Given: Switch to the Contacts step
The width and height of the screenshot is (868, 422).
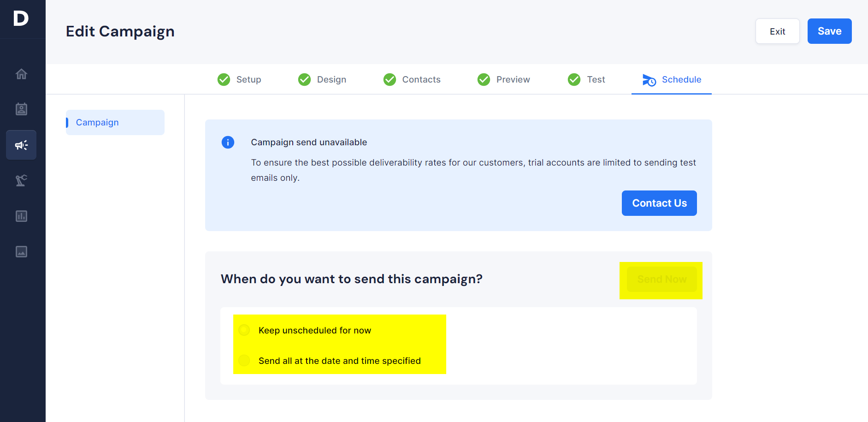Looking at the screenshot, I should click(x=412, y=79).
